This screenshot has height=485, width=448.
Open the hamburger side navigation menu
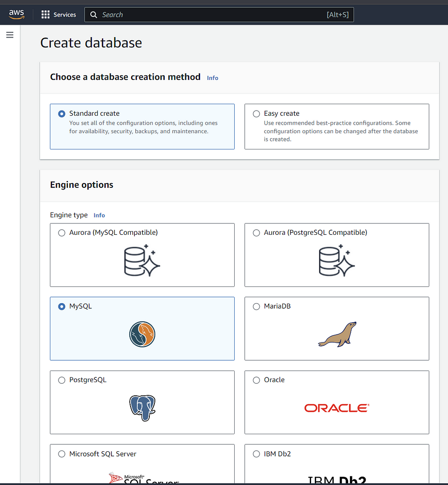click(x=10, y=35)
